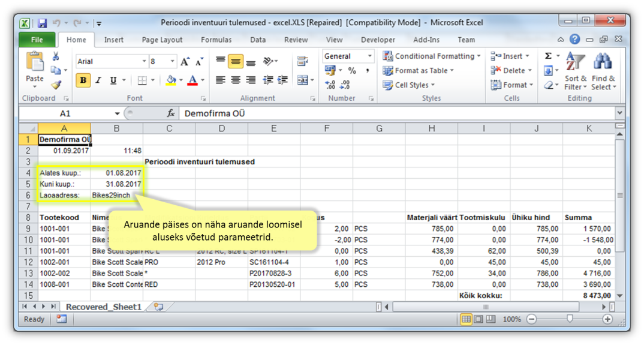Click the Fill down icon in Editing
The height and width of the screenshot is (345, 644).
click(x=548, y=71)
